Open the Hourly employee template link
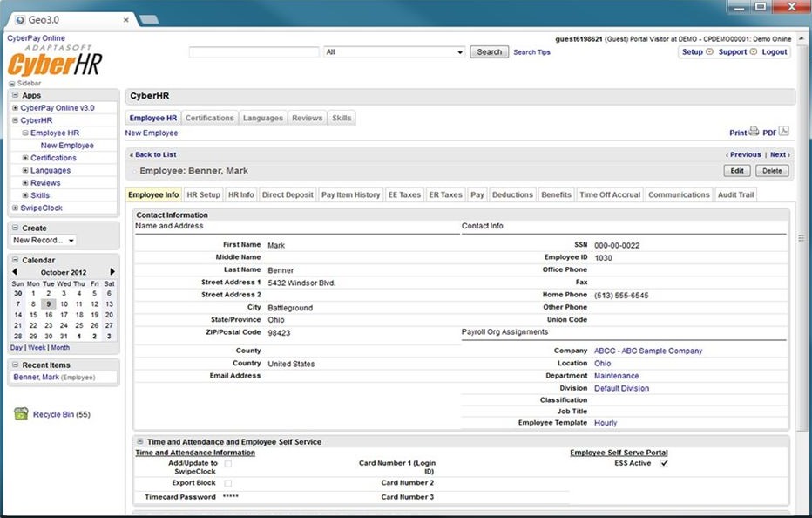Image resolution: width=812 pixels, height=518 pixels. (x=606, y=423)
